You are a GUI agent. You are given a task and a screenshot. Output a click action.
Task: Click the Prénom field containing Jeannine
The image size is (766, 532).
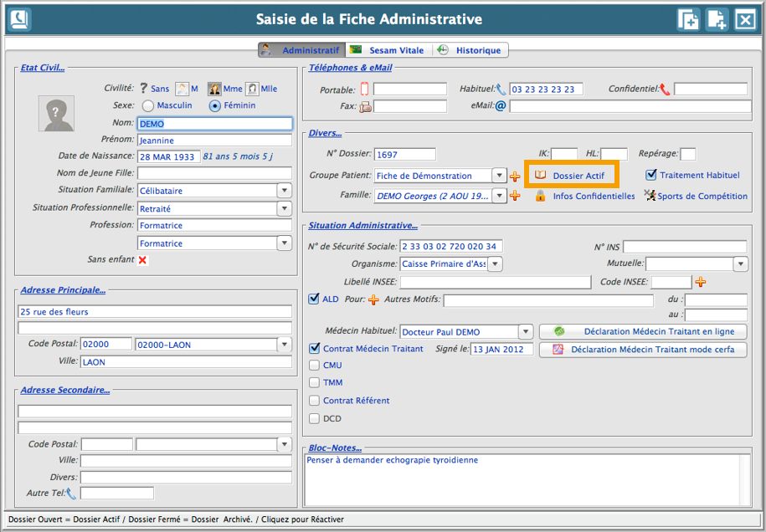pyautogui.click(x=215, y=141)
